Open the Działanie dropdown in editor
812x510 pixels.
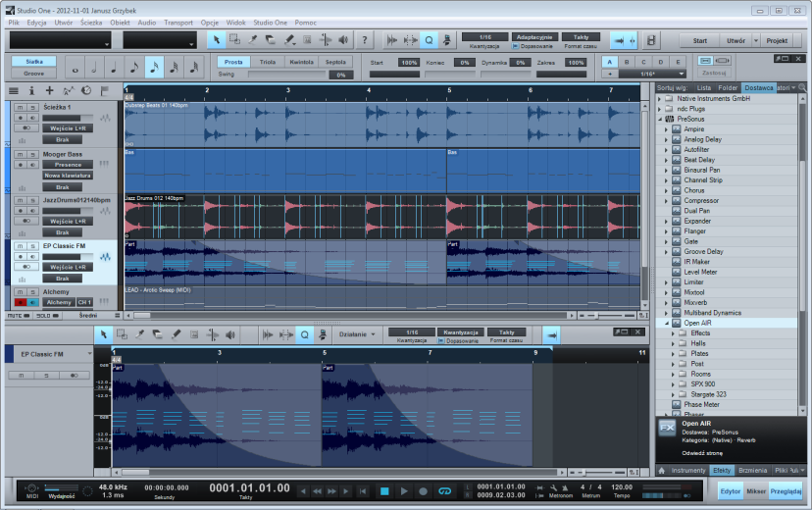356,334
